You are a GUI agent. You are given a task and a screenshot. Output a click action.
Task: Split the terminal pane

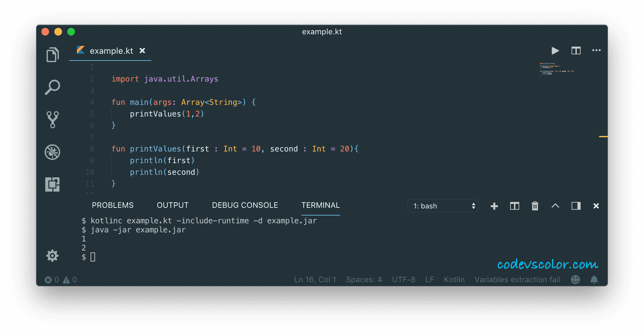514,206
